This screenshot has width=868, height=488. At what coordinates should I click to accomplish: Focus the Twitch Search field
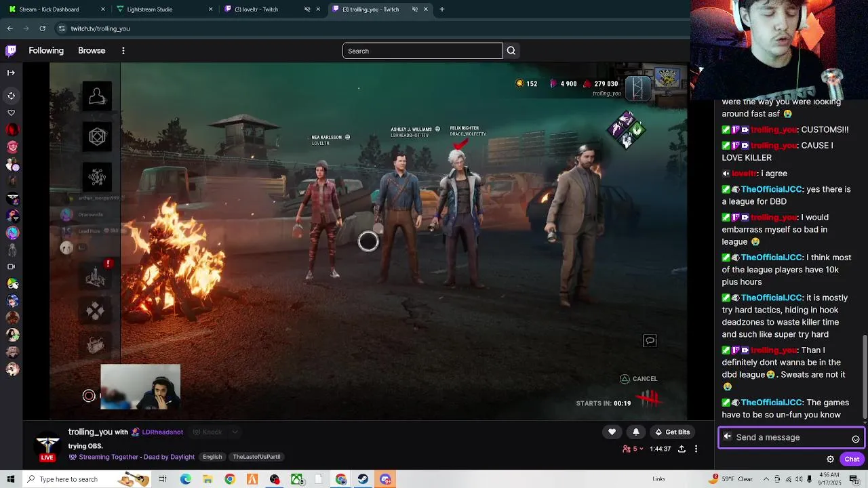pos(422,51)
